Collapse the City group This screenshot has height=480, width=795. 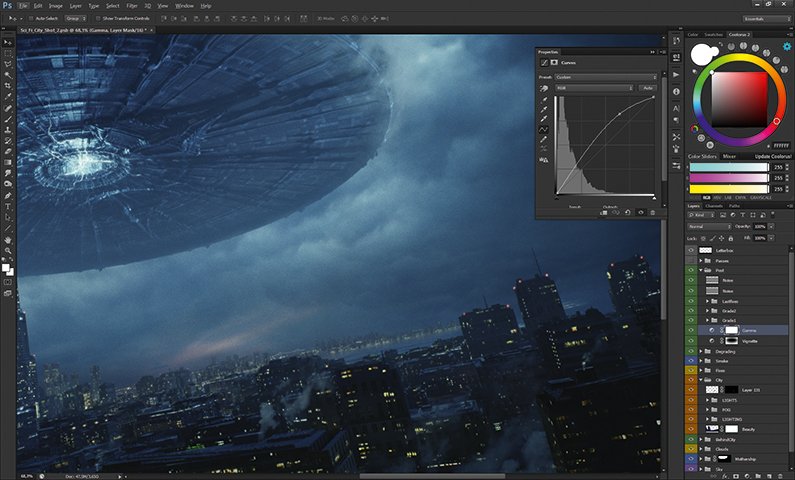coord(701,380)
